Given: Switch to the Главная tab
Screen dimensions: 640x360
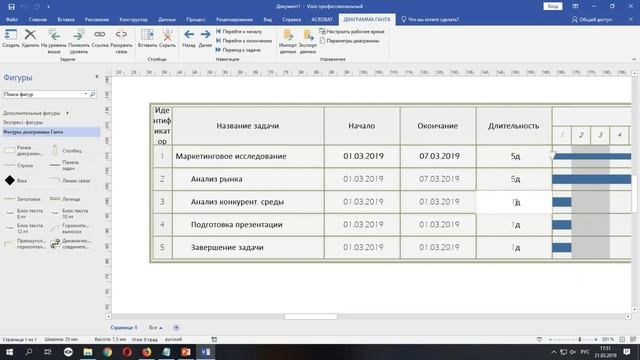Looking at the screenshot, I should point(38,19).
